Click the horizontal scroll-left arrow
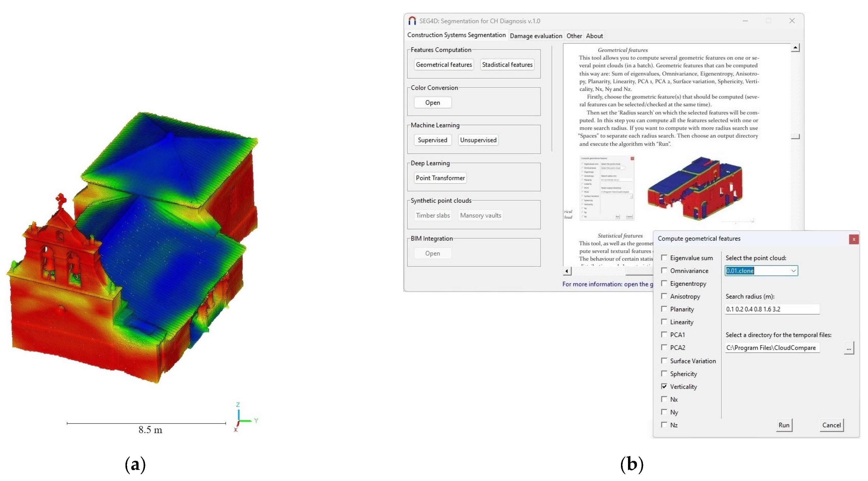The height and width of the screenshot is (481, 868). click(567, 271)
